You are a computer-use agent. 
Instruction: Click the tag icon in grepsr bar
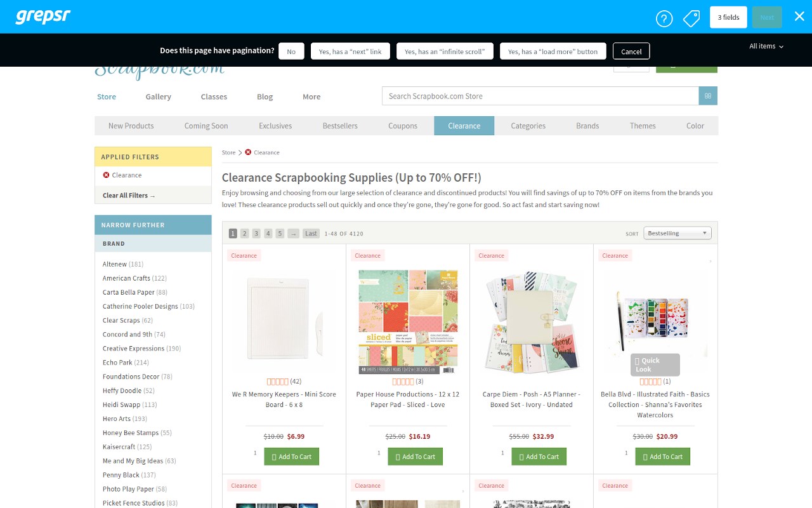pos(691,18)
